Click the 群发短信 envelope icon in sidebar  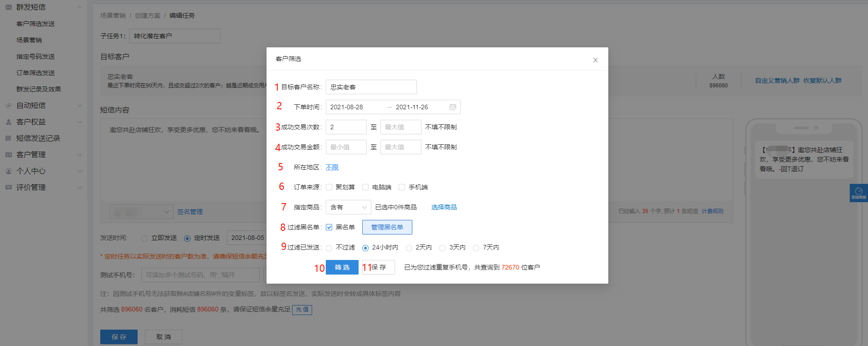pos(9,7)
